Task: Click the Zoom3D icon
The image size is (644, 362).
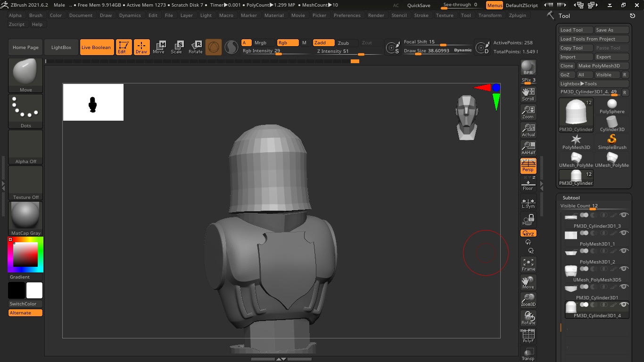Action: click(x=528, y=300)
